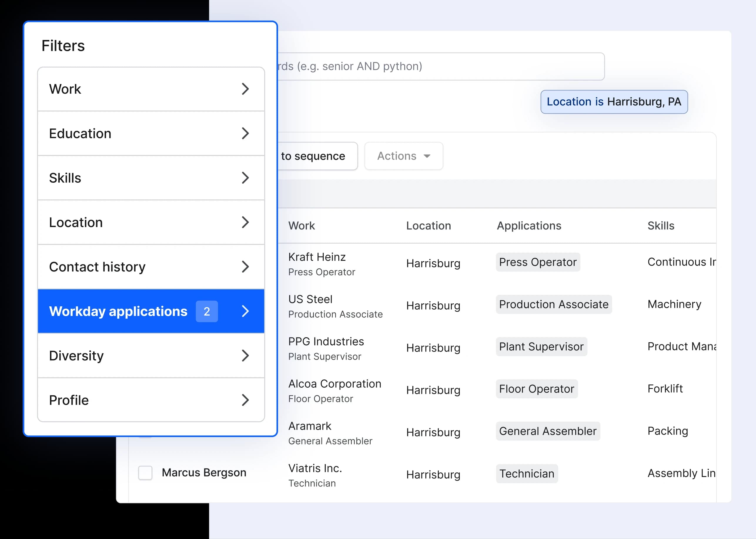Click chevron next to Contact history
756x539 pixels.
tap(245, 267)
